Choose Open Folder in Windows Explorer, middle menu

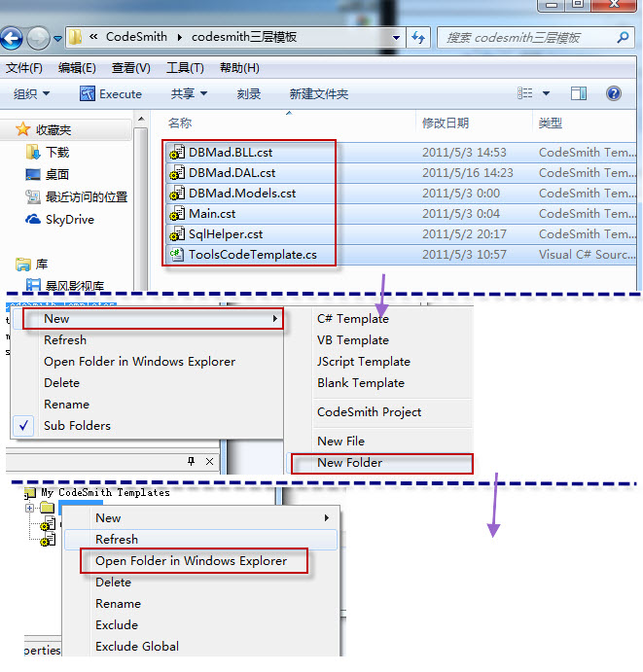pos(140,362)
